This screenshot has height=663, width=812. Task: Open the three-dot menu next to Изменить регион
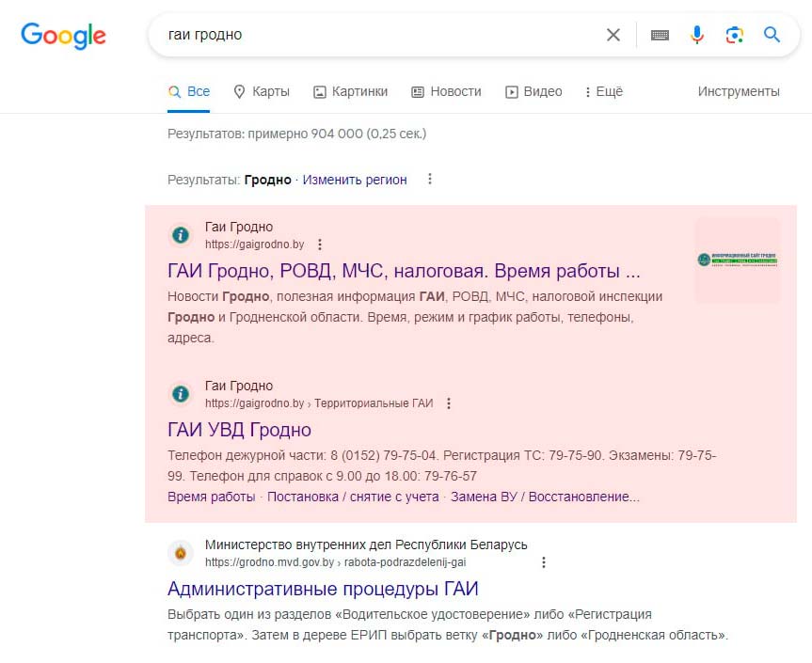pos(429,179)
